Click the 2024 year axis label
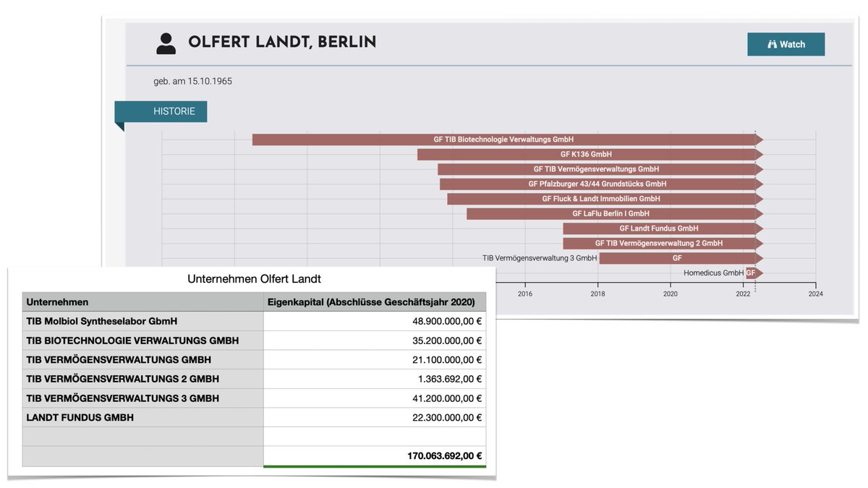Viewport: 868px width, 488px height. [816, 294]
